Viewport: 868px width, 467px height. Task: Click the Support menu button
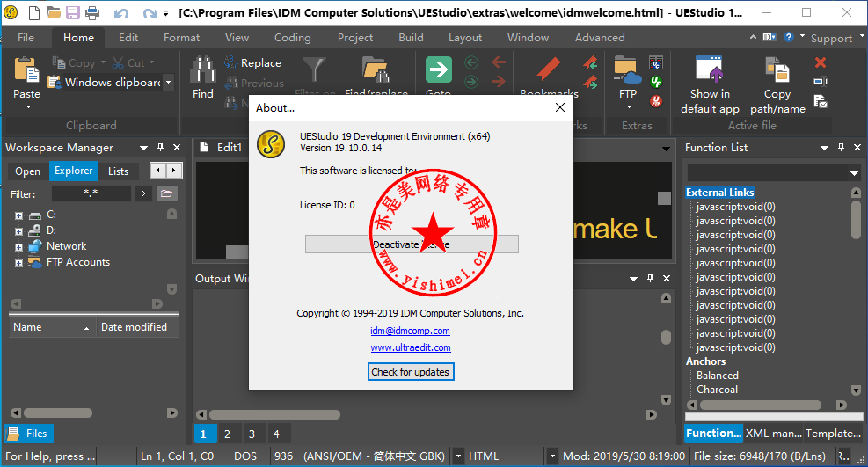[x=831, y=38]
